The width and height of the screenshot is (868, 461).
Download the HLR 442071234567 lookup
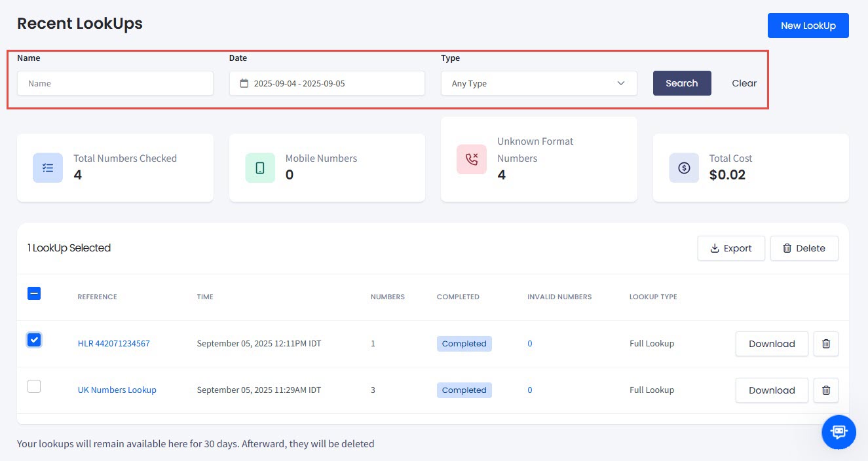(772, 344)
